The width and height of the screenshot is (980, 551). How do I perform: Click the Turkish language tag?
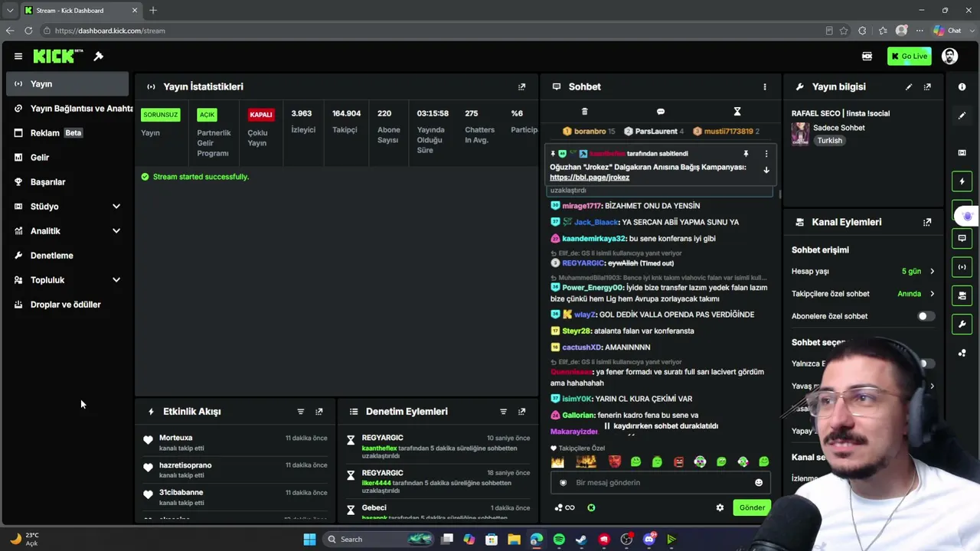[x=829, y=141]
